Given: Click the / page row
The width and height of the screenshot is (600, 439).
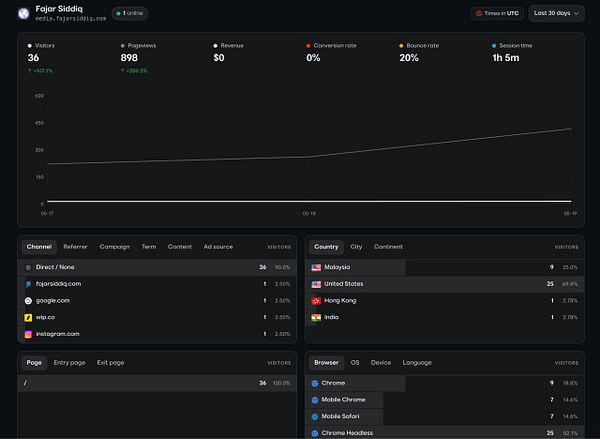Looking at the screenshot, I should click(157, 383).
